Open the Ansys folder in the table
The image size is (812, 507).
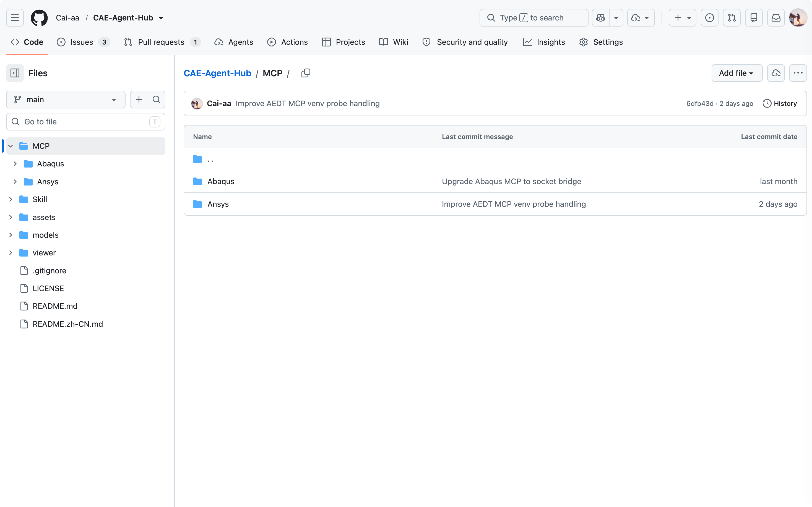tap(218, 204)
